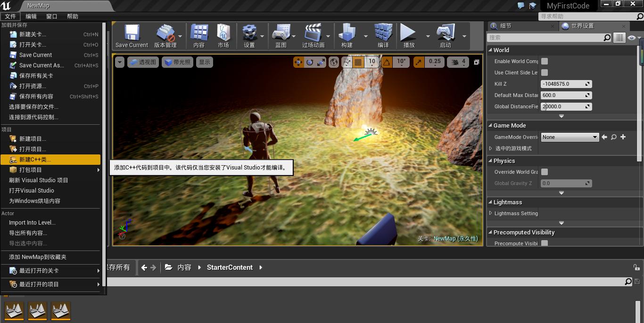Click the 过场动画 cinematics toolbar icon
This screenshot has height=323, width=644.
pos(314,36)
